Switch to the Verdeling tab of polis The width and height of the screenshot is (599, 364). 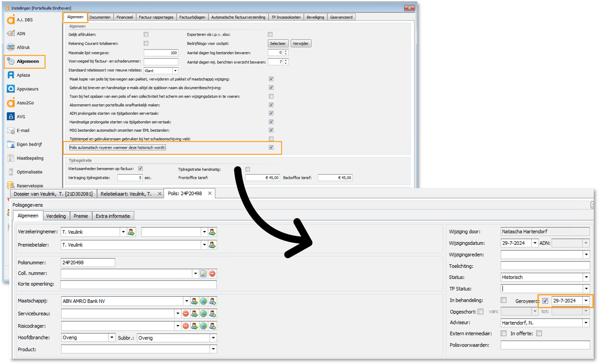56,216
